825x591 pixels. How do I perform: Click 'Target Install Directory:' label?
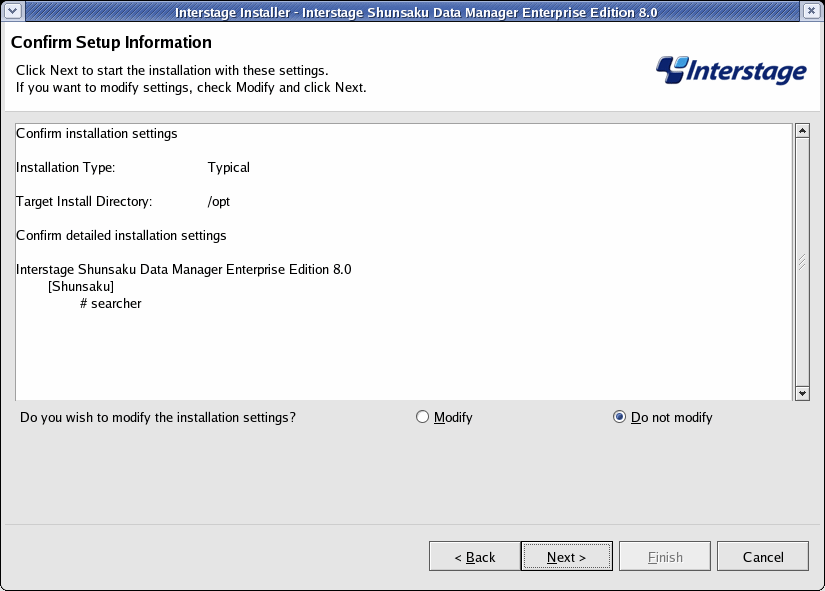[x=84, y=202]
